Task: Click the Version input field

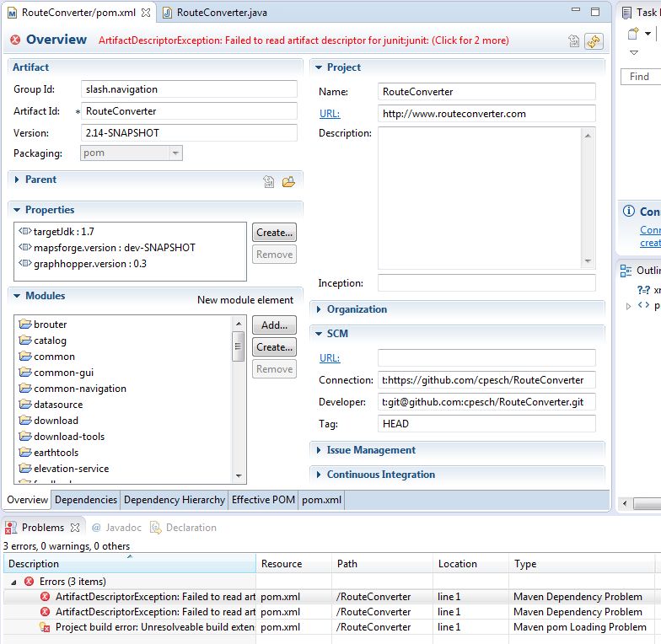Action: click(189, 133)
